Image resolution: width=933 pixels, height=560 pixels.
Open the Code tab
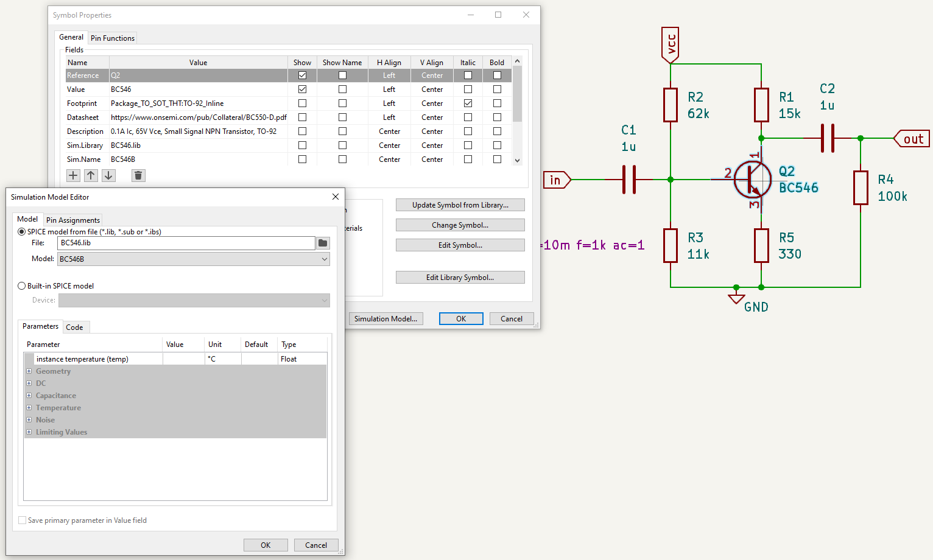pos(74,327)
